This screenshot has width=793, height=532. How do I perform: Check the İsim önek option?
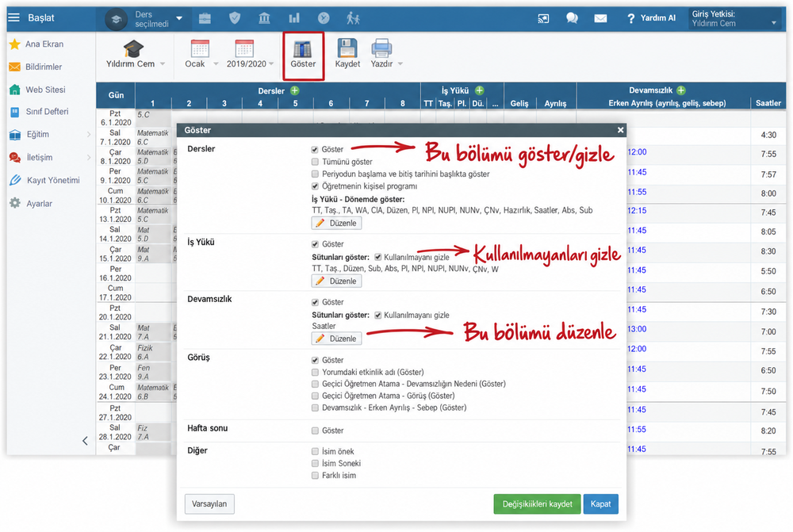[315, 452]
